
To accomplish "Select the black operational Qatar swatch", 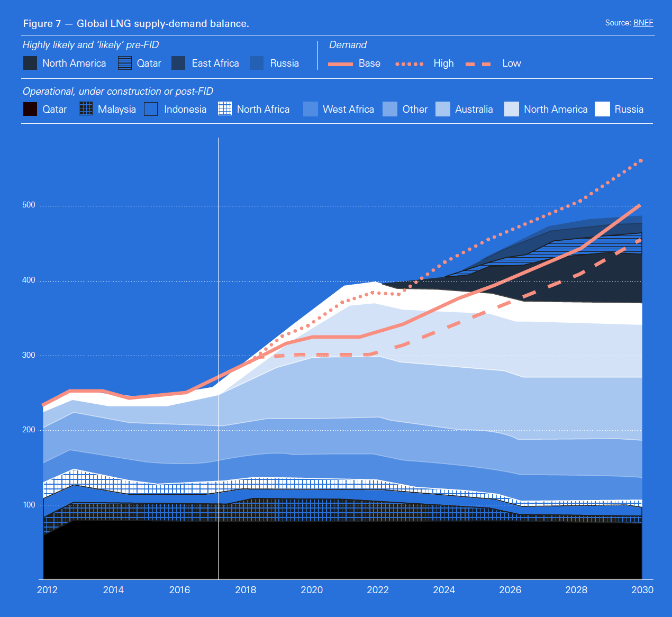I will [x=30, y=110].
